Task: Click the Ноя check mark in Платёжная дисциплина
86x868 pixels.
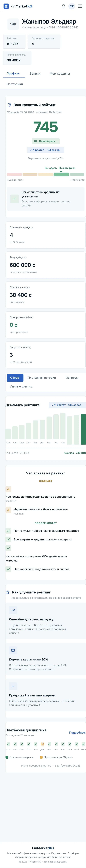Action: pos(35,744)
